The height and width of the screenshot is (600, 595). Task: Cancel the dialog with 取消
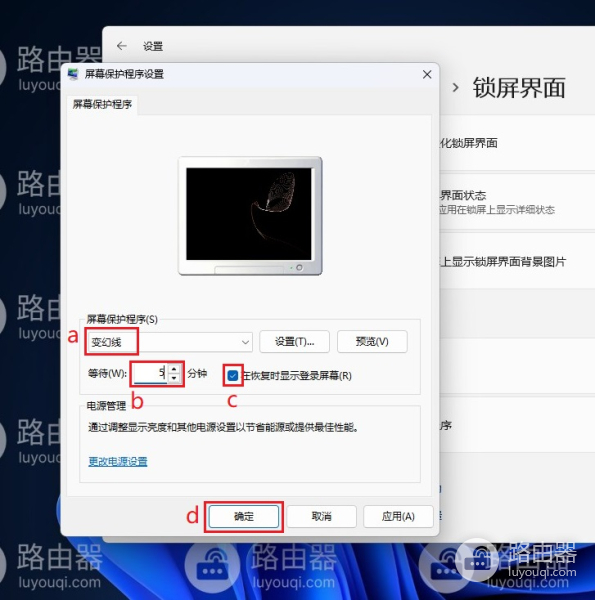(x=321, y=517)
